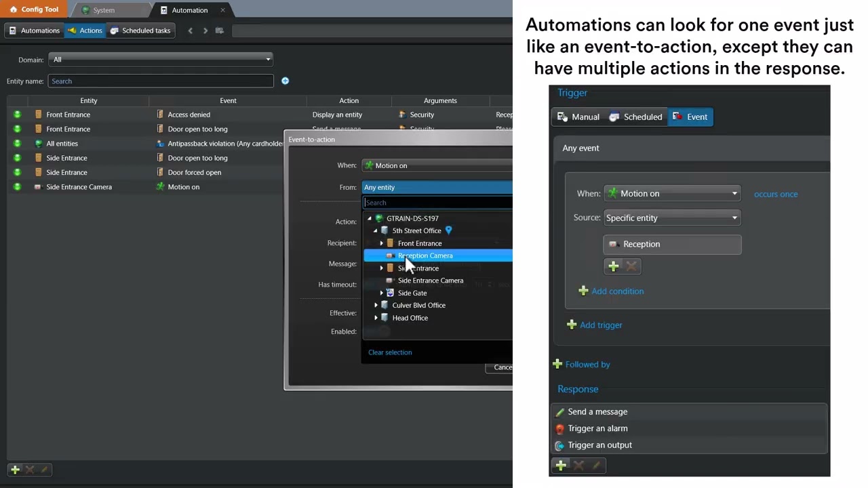Screen dimensions: 868x488
Task: Select Side Entrance Camera in the table
Action: point(79,187)
